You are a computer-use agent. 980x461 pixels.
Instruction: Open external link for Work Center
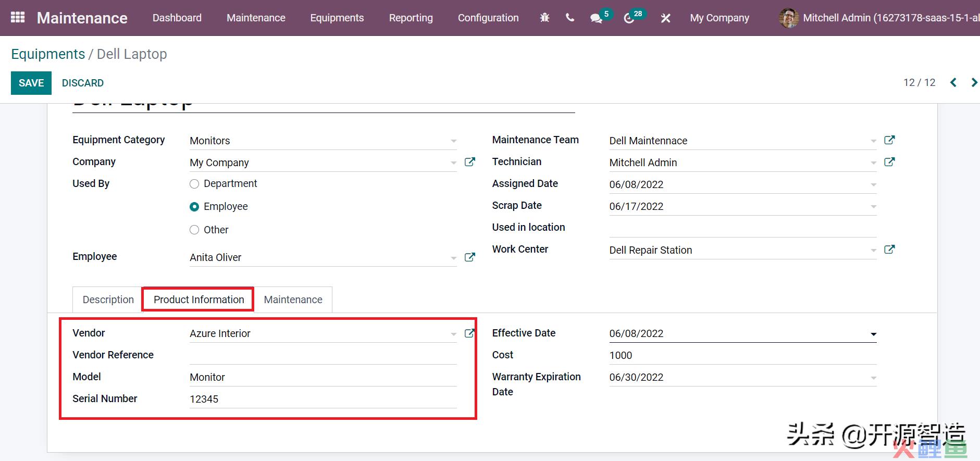point(889,250)
